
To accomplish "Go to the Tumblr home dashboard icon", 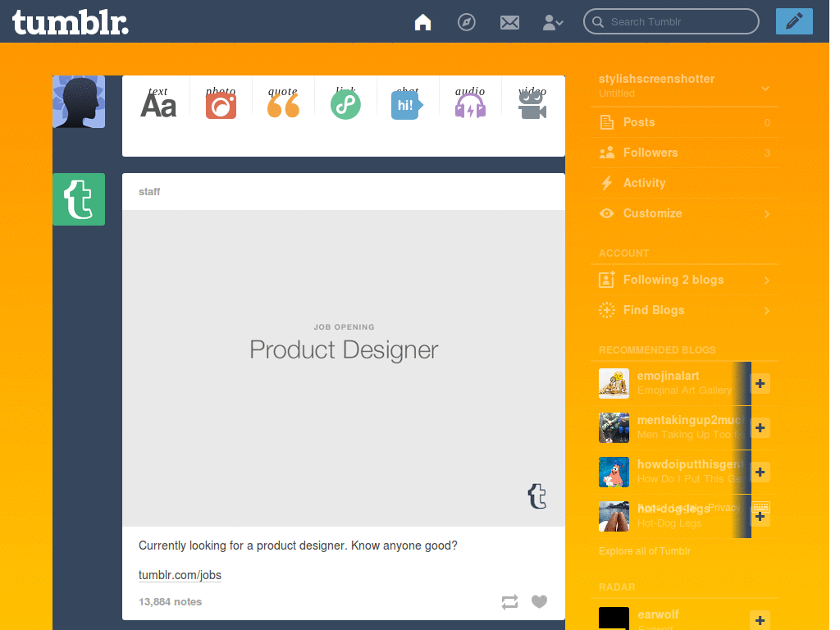I will tap(422, 22).
